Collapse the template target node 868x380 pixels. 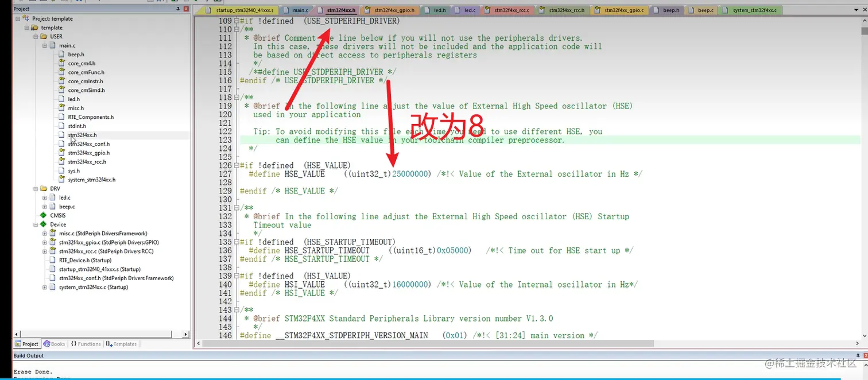click(x=26, y=28)
